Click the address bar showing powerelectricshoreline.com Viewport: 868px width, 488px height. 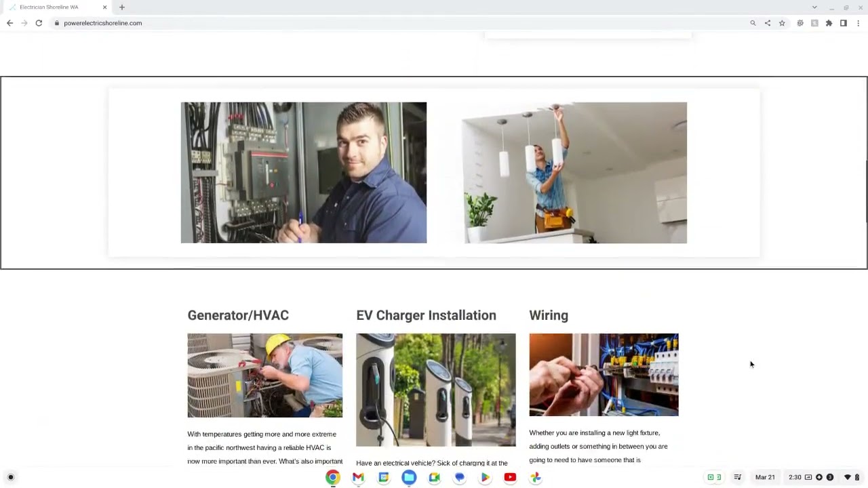(400, 23)
